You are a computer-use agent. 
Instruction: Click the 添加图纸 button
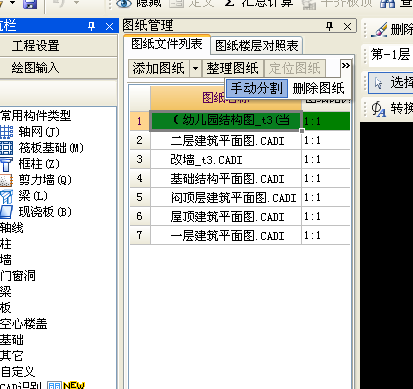click(x=159, y=68)
